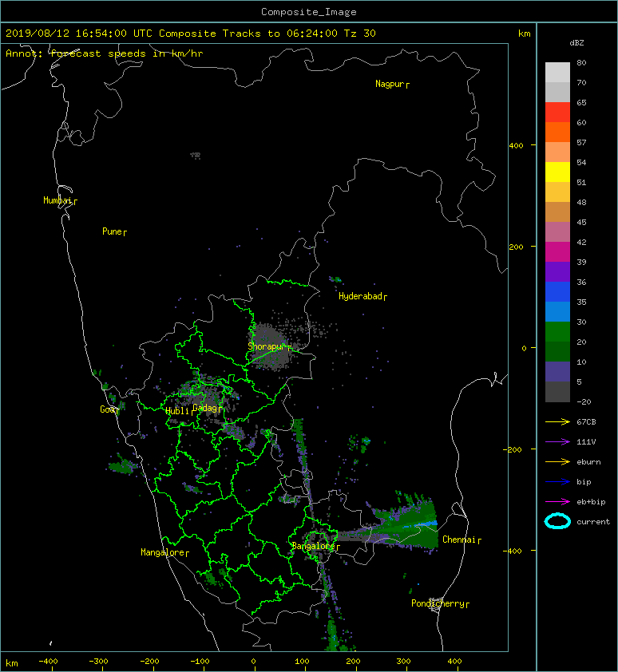Click the Chennai city label
618x672 pixels.
pyautogui.click(x=459, y=540)
